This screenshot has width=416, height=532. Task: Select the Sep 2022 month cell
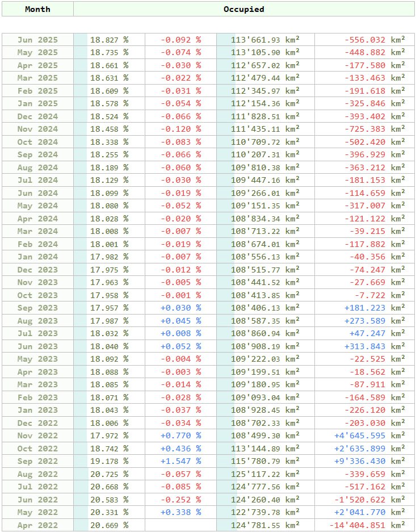pyautogui.click(x=37, y=461)
